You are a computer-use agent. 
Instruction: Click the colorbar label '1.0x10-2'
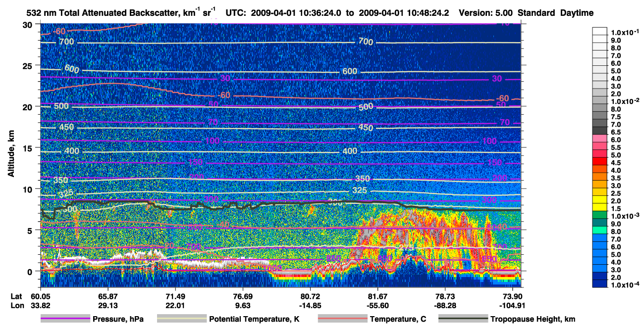pos(625,101)
